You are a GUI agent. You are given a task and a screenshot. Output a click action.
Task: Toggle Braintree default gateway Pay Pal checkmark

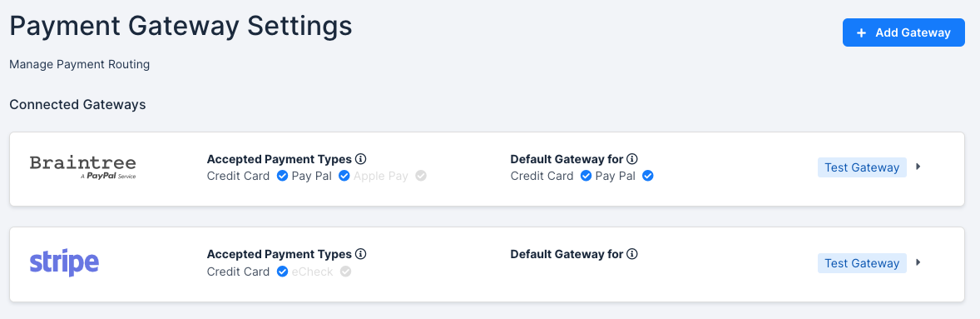[647, 177]
